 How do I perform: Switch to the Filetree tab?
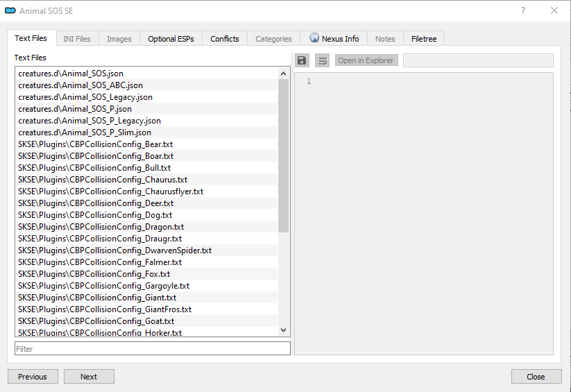[424, 39]
